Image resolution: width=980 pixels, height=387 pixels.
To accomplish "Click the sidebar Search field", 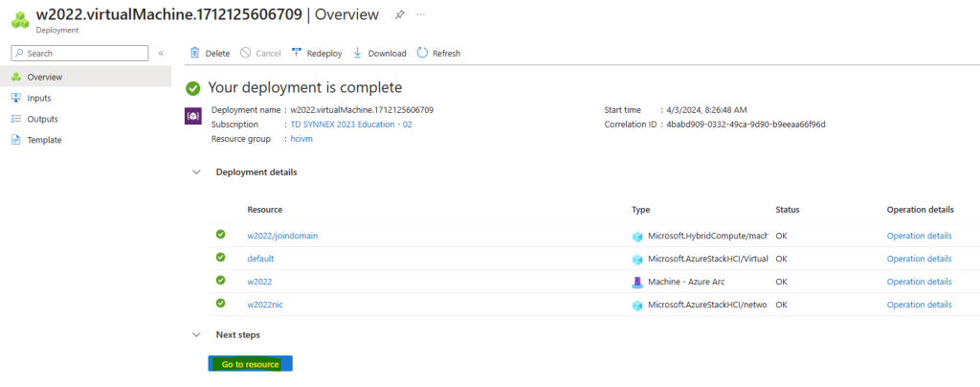I will [x=80, y=53].
